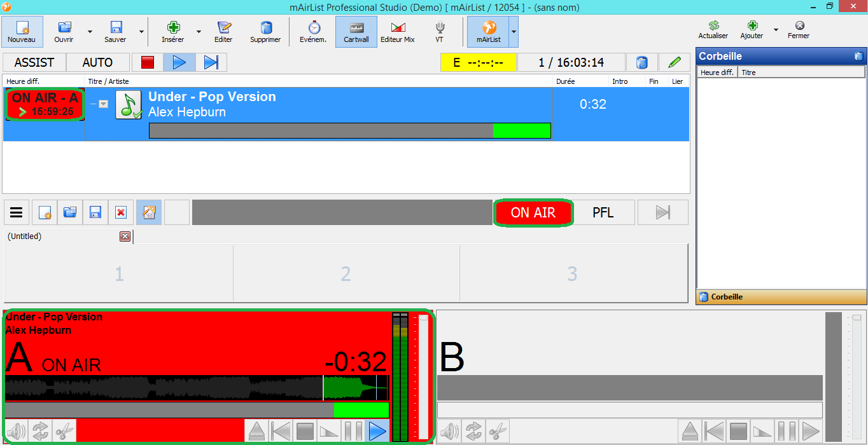Click the music note icon of the track

coord(129,105)
